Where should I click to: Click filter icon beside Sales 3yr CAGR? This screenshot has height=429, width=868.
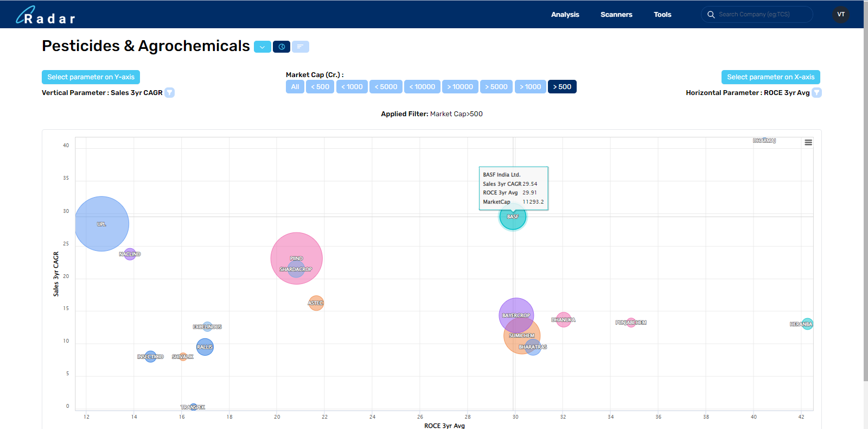click(x=169, y=93)
